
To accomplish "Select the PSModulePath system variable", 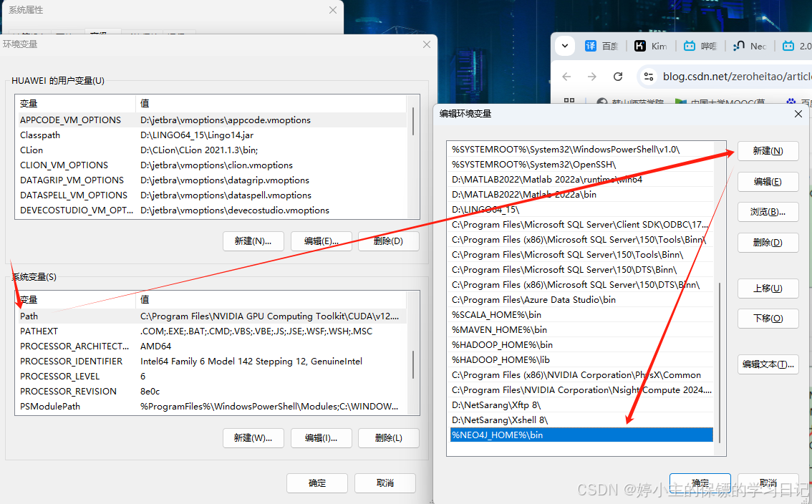I will (213, 406).
